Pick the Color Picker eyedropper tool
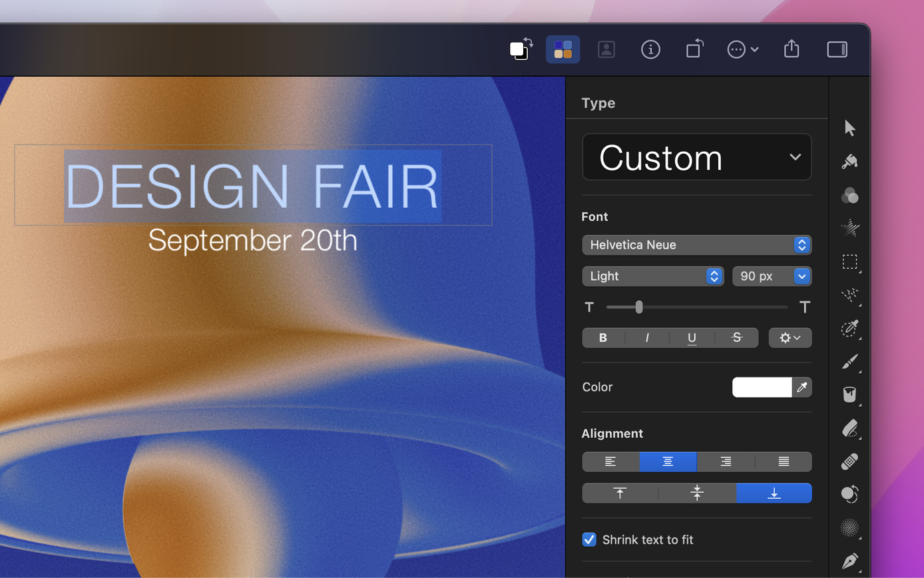924x578 pixels. point(849,328)
